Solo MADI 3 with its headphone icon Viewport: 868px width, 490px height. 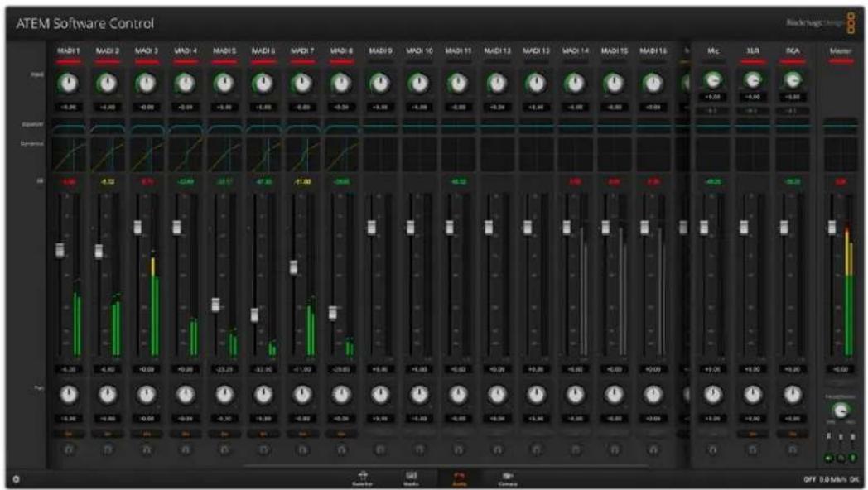tap(147, 450)
